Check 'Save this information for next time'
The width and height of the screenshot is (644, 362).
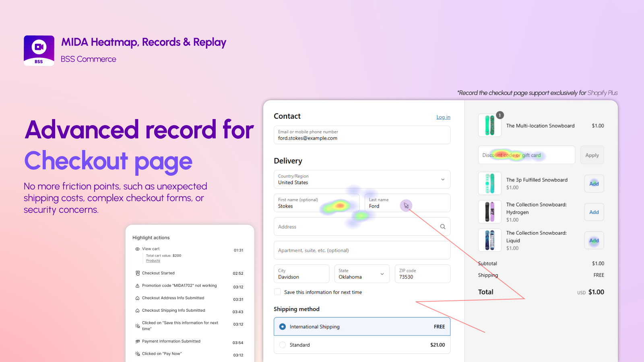click(277, 292)
